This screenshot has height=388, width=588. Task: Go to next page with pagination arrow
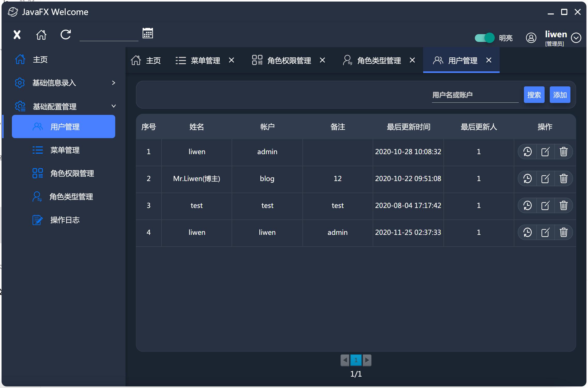point(367,360)
